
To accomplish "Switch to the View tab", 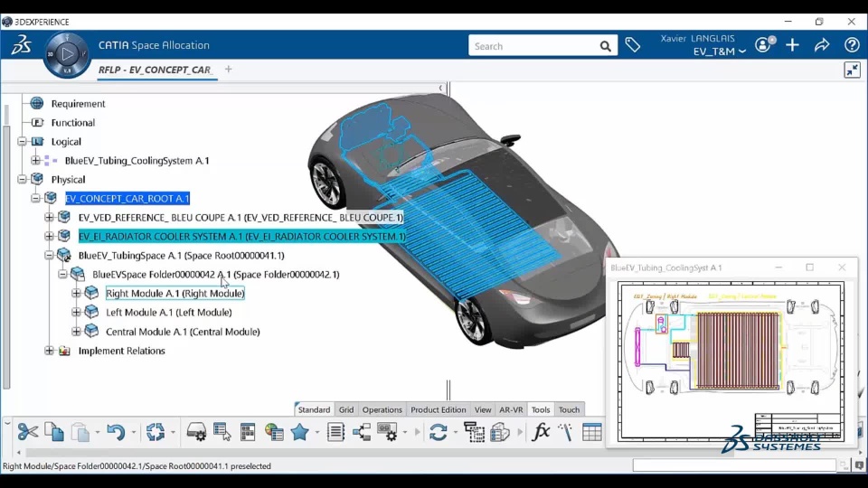I will [483, 409].
